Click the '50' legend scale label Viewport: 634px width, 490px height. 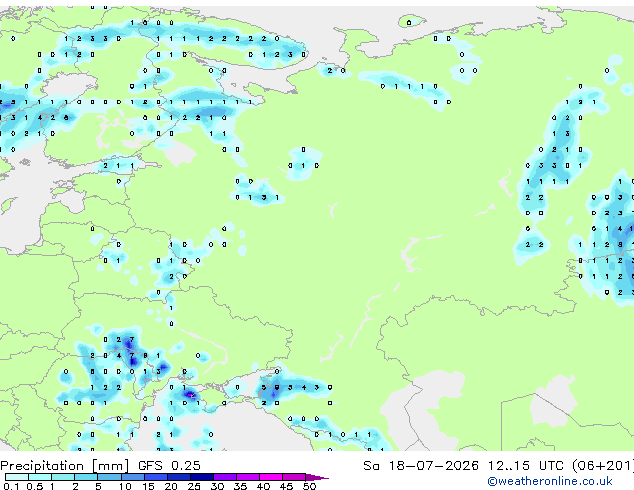[309, 486]
